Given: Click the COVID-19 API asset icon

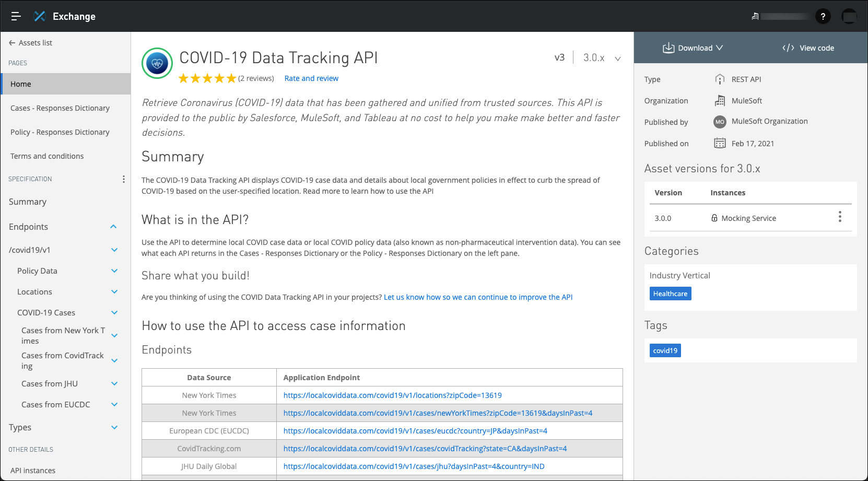Looking at the screenshot, I should coord(157,63).
